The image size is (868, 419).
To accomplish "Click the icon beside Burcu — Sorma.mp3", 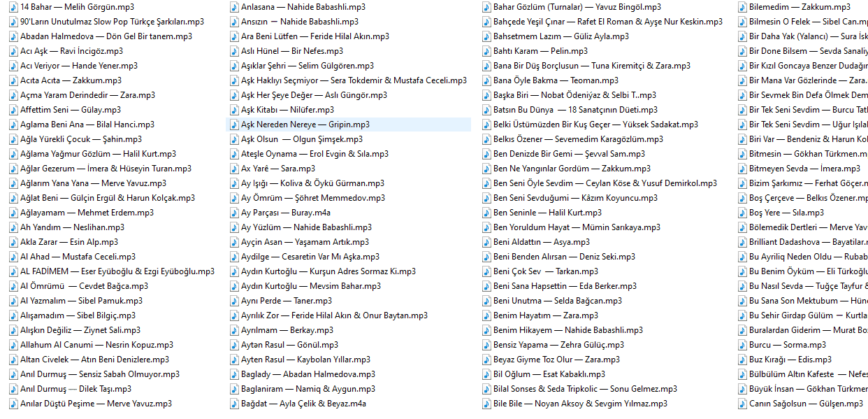I will coord(742,345).
